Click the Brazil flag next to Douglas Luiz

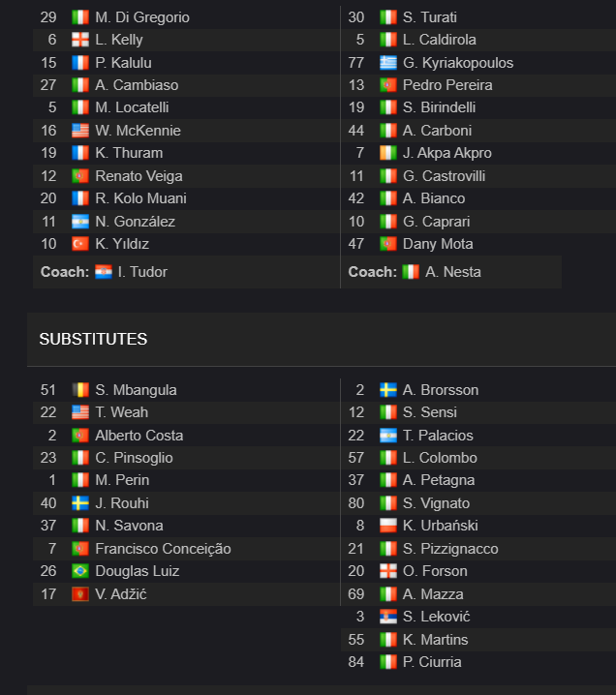80,571
